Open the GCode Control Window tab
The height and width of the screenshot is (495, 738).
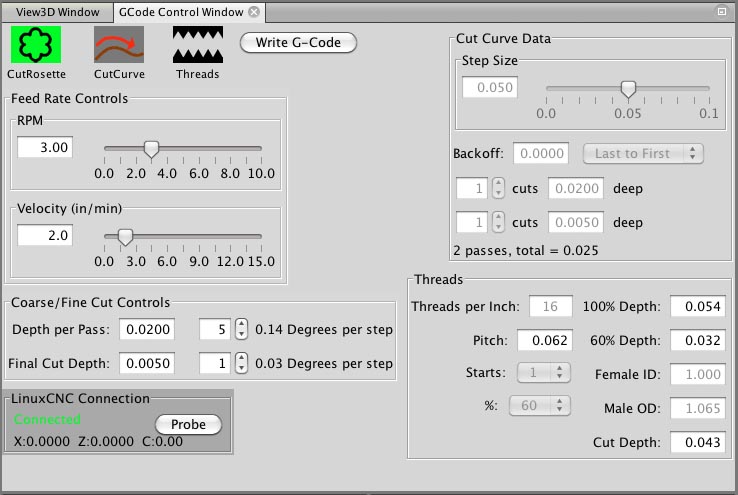[x=179, y=12]
